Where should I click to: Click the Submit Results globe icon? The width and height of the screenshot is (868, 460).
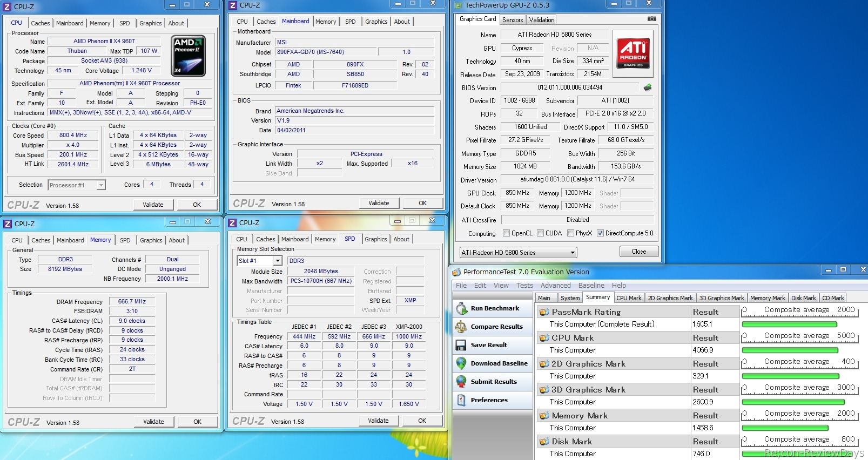(x=461, y=382)
